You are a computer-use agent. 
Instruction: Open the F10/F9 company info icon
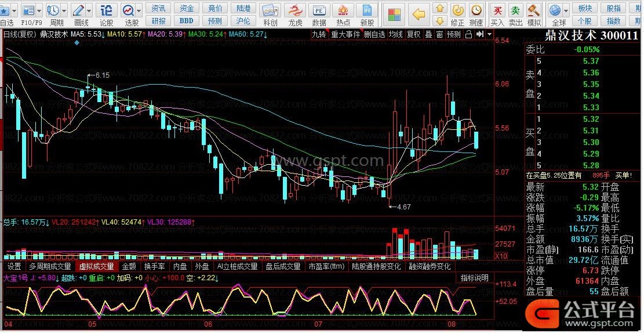(28, 10)
